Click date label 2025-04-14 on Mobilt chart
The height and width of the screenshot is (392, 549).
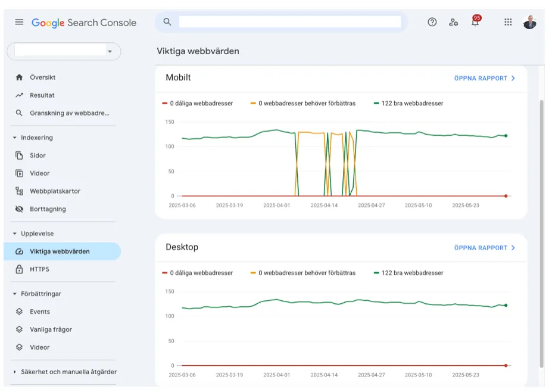click(324, 206)
